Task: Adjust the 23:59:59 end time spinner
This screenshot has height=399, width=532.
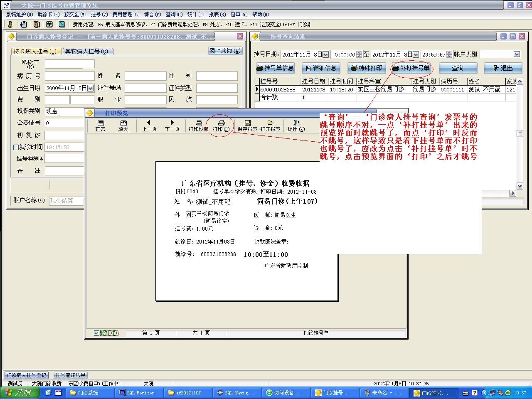Action: coord(449,54)
